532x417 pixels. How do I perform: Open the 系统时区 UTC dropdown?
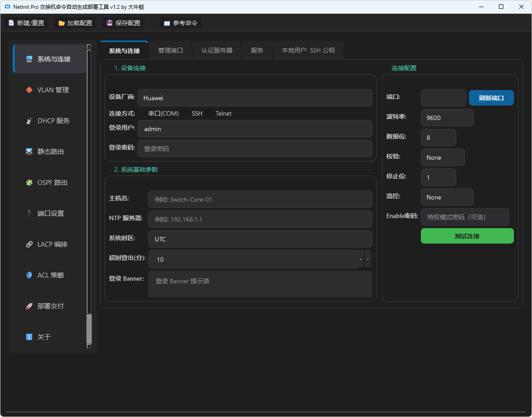(260, 239)
